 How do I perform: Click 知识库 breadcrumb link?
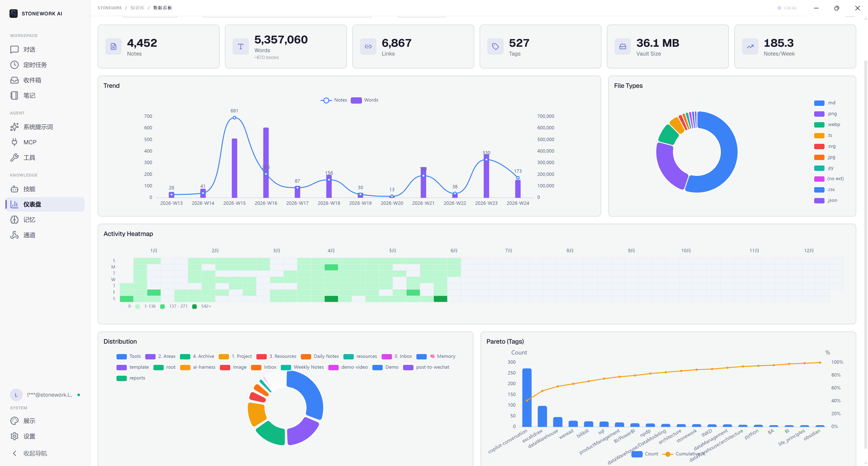tap(137, 8)
